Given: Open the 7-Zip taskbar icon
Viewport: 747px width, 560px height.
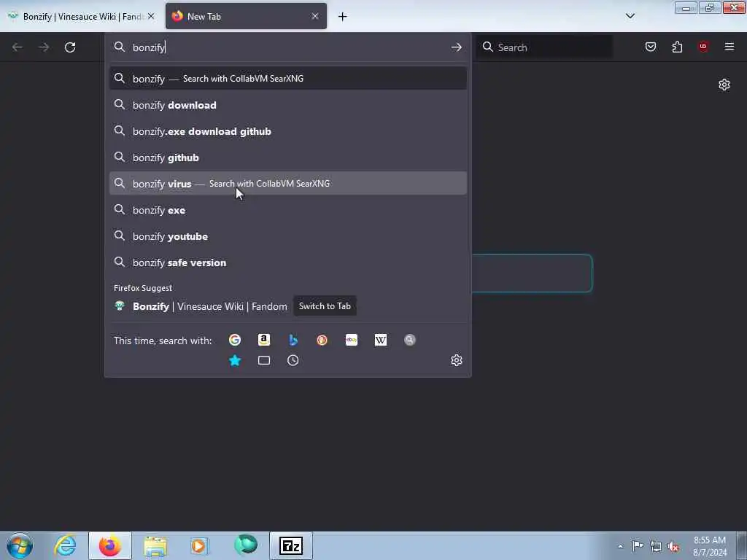Looking at the screenshot, I should coord(291,545).
